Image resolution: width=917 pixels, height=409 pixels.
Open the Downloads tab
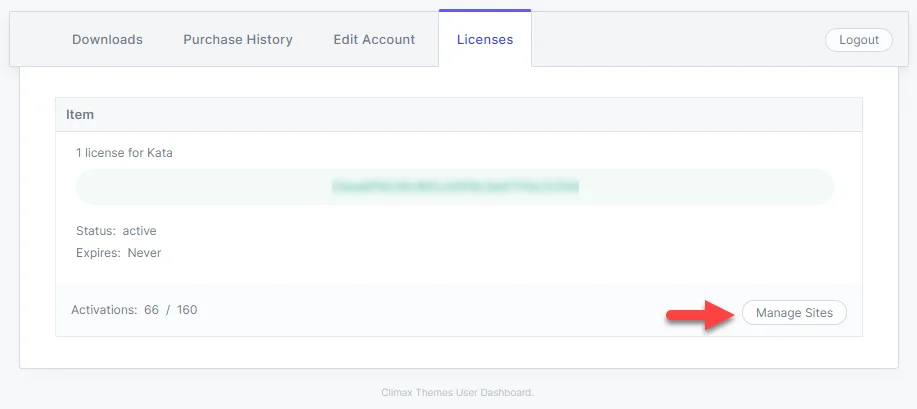107,40
